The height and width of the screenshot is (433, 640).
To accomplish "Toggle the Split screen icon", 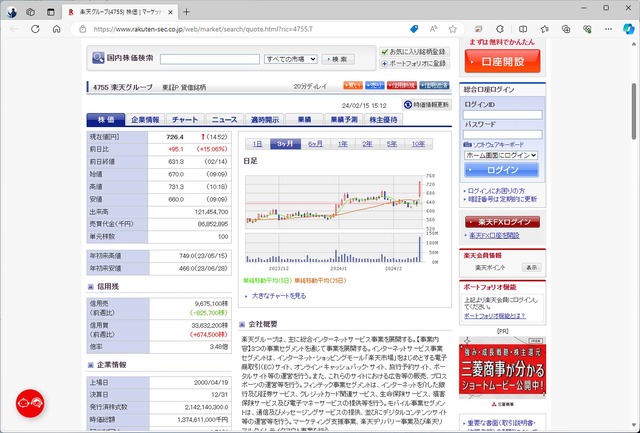I will (523, 29).
